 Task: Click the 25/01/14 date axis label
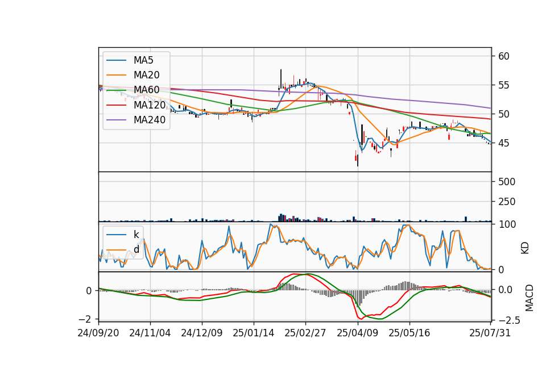pyautogui.click(x=254, y=333)
